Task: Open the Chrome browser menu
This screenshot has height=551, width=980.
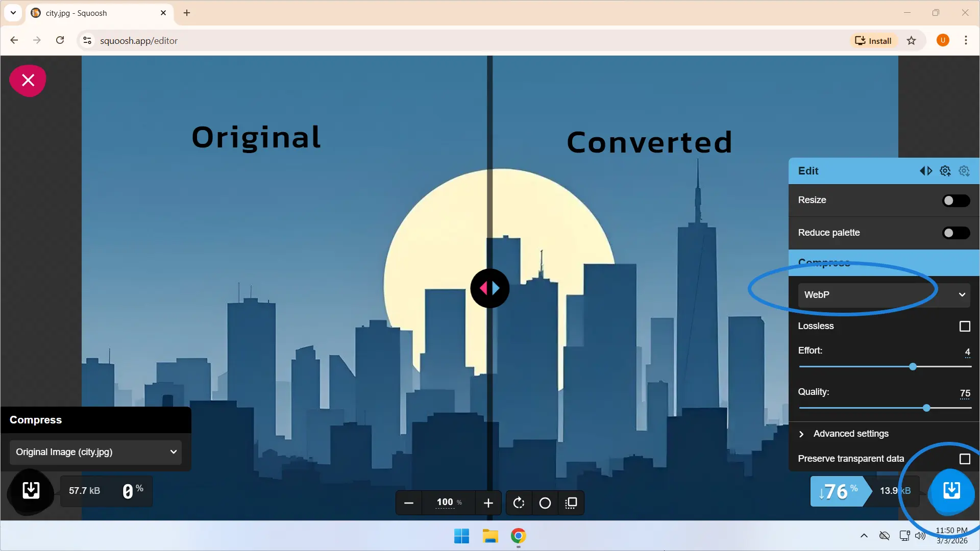Action: (966, 40)
